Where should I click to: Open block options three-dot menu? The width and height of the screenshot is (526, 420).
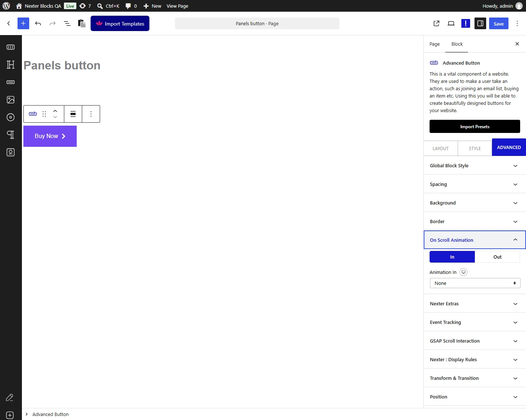coord(91,114)
